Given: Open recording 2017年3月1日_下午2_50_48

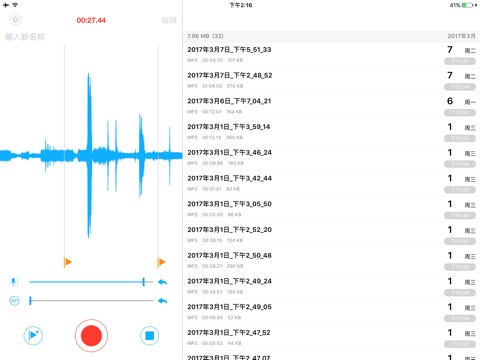Looking at the screenshot, I should coord(332,260).
